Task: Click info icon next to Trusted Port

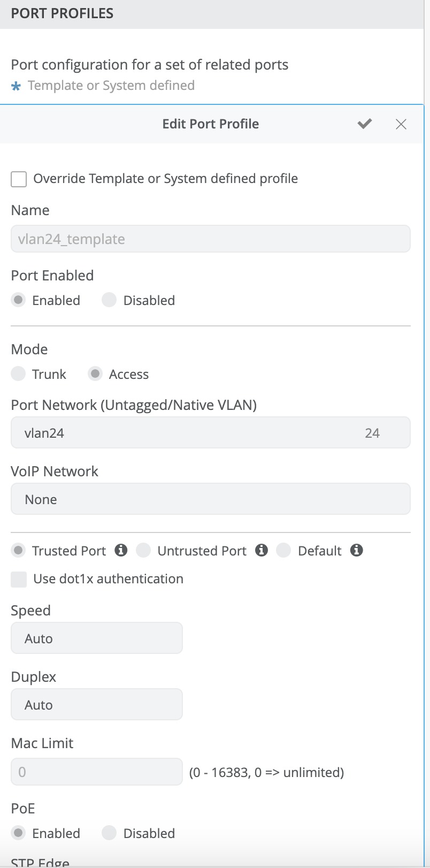Action: click(x=121, y=550)
